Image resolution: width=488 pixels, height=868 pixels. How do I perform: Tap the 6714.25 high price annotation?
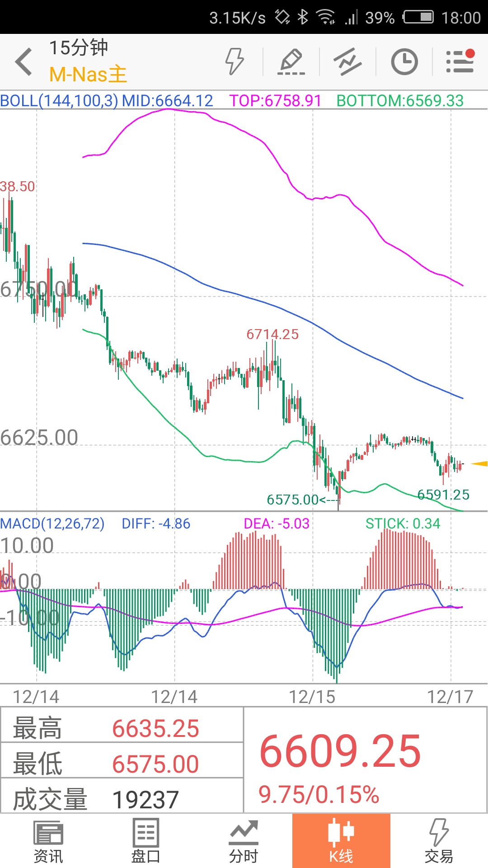(x=272, y=334)
